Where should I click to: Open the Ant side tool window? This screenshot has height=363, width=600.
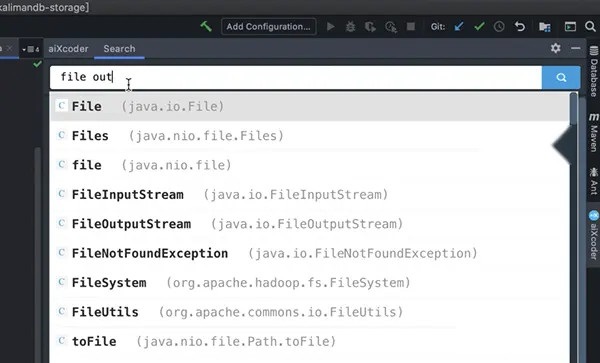coord(593,181)
